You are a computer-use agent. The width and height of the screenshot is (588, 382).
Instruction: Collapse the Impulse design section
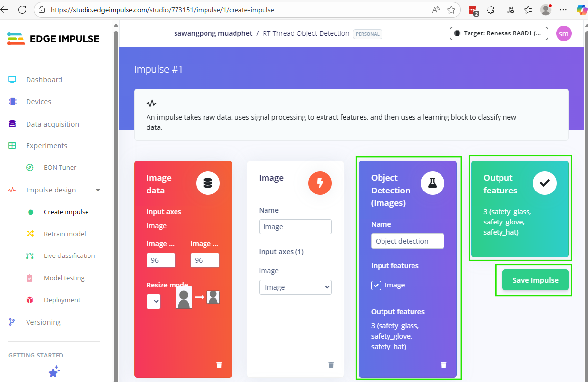[x=98, y=190]
